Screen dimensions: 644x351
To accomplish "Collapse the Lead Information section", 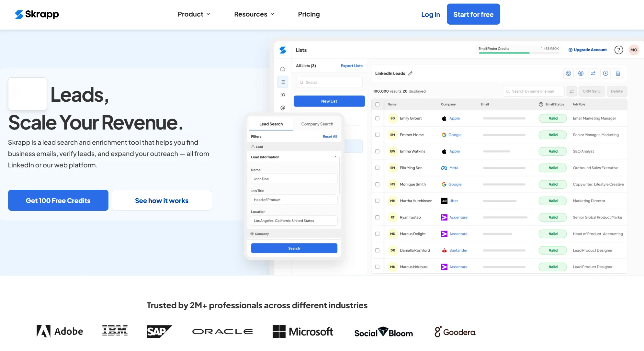I will 335,157.
